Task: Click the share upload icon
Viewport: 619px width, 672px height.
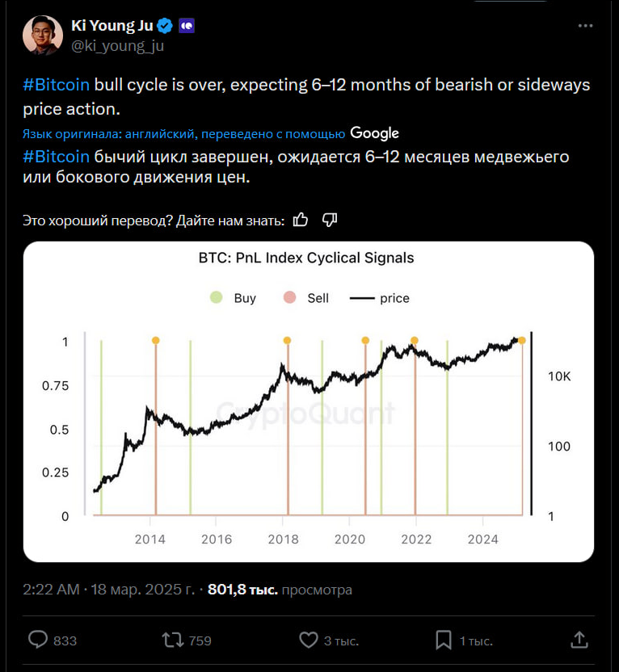Action: tap(579, 640)
